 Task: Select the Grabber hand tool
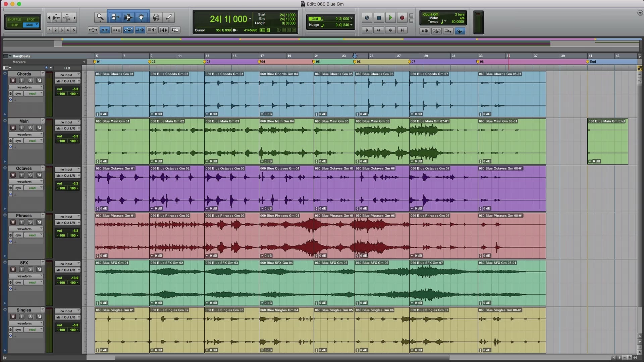(142, 17)
